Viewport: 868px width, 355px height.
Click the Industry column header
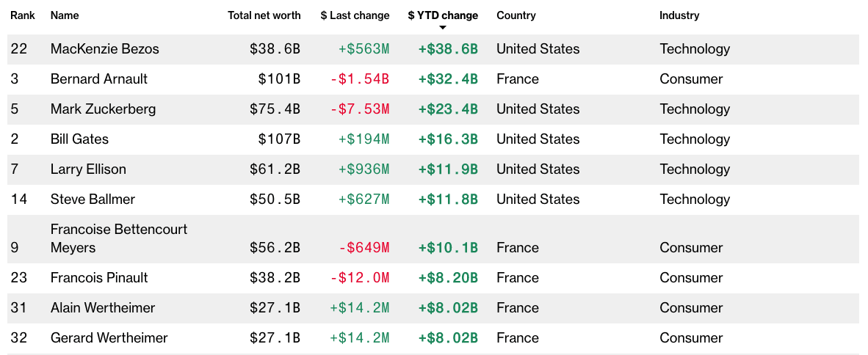coord(679,15)
